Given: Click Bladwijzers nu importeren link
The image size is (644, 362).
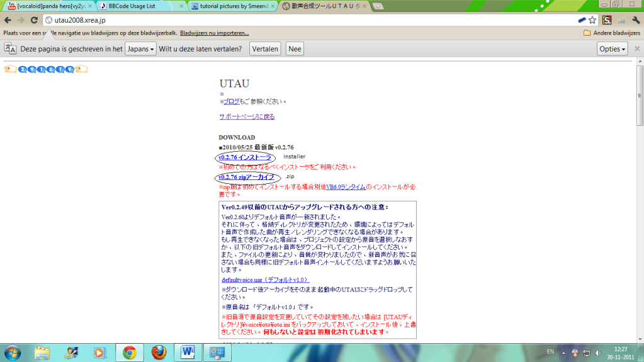Looking at the screenshot, I should click(215, 33).
